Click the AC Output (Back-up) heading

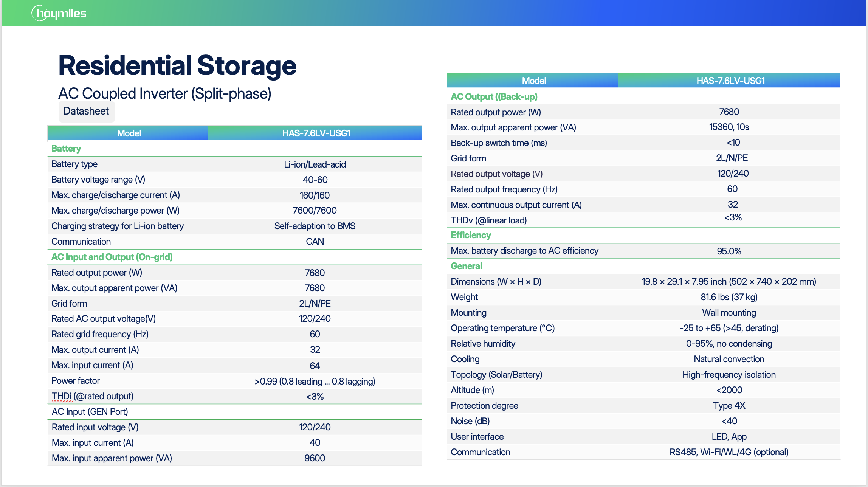[494, 97]
